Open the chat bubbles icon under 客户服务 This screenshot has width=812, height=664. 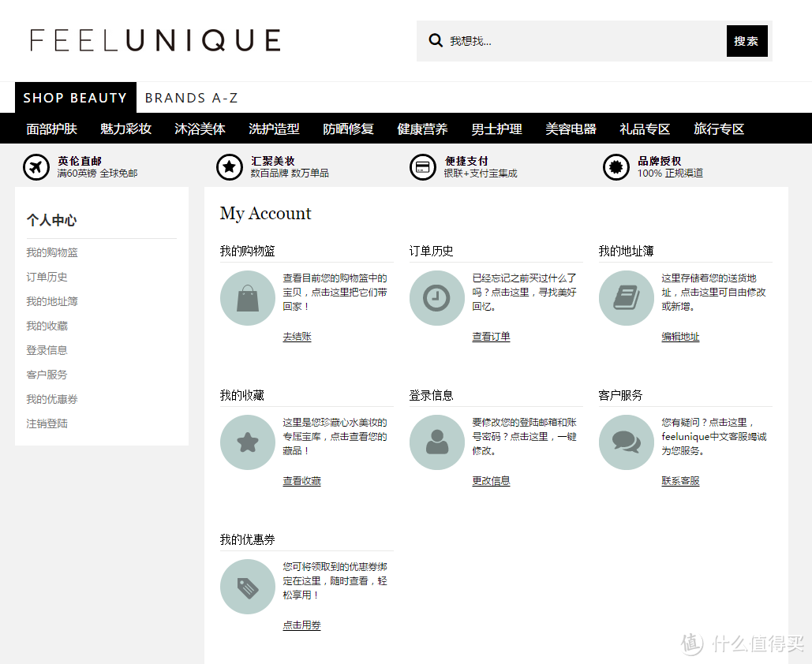pos(627,442)
